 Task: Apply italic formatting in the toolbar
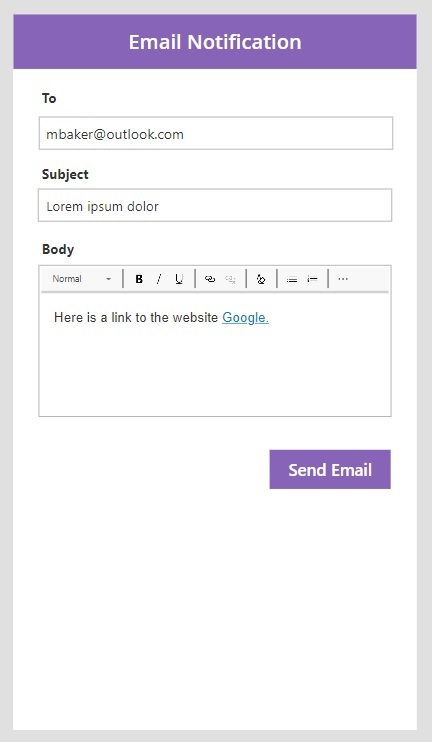click(x=159, y=279)
